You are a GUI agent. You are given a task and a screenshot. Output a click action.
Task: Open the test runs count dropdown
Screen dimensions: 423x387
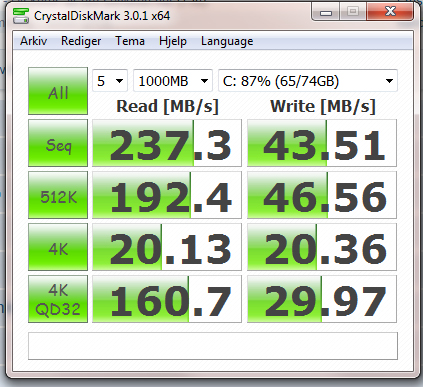(110, 81)
